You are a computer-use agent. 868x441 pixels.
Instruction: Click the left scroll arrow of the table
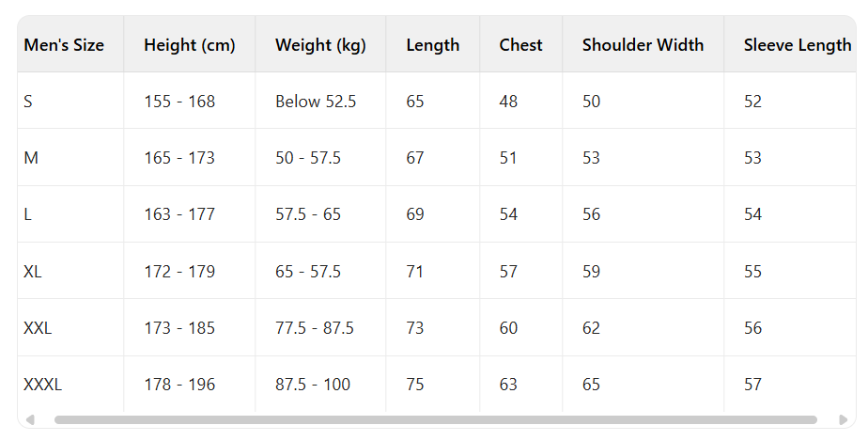click(x=30, y=419)
